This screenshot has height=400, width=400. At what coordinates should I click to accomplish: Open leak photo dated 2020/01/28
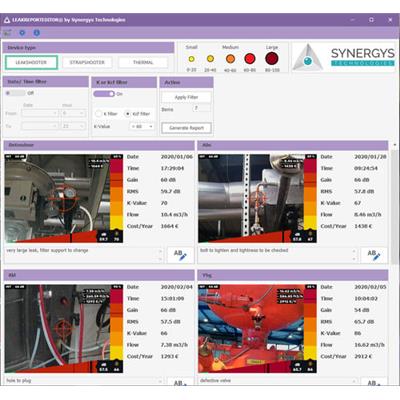257,198
